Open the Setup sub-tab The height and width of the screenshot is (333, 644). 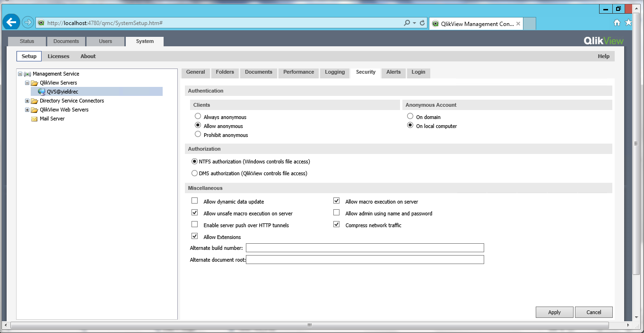point(29,56)
